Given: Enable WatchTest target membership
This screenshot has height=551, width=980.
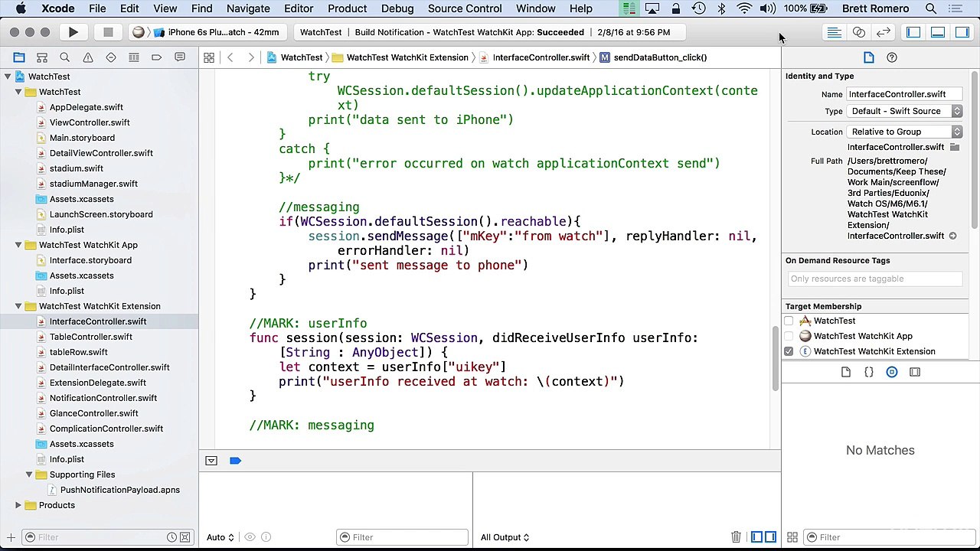Looking at the screenshot, I should pos(789,321).
